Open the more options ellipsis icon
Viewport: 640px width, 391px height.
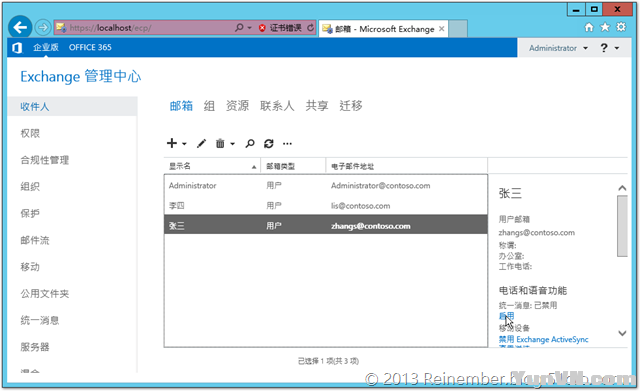point(287,143)
